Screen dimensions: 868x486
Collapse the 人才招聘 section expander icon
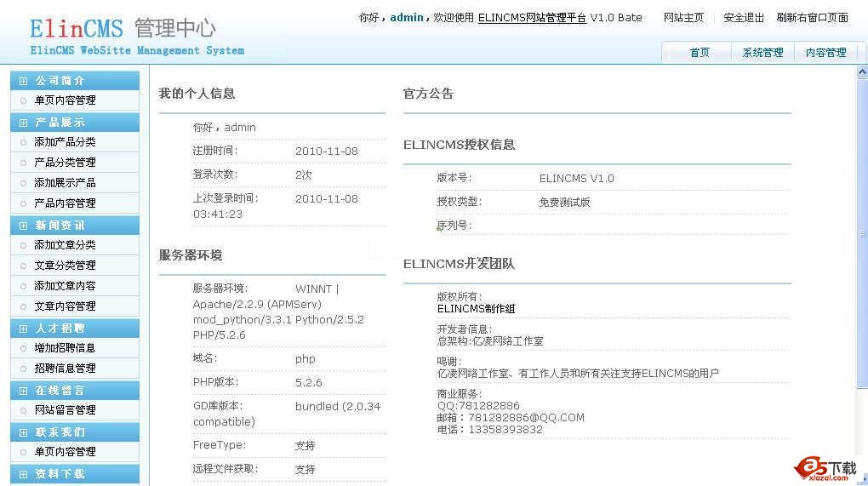(x=23, y=329)
